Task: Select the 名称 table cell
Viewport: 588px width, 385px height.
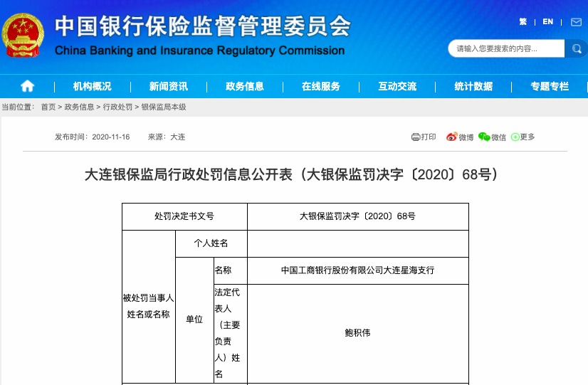Action: click(230, 270)
